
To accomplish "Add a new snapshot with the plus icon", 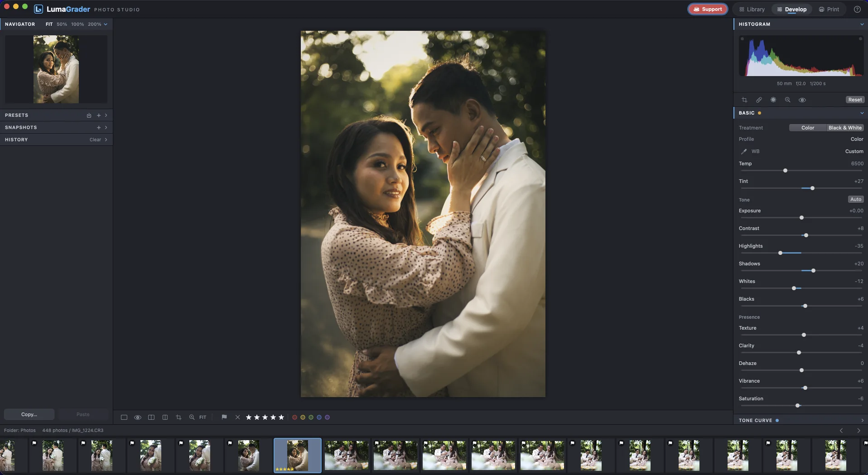I will tap(99, 127).
